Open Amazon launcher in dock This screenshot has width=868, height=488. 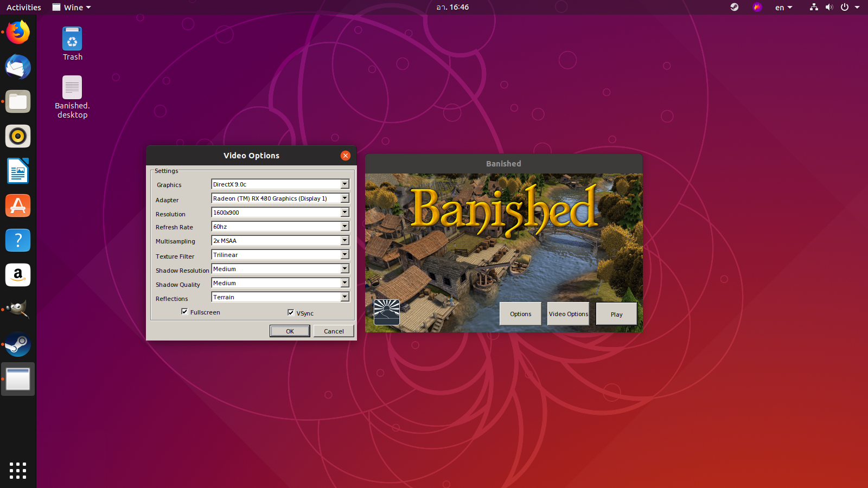coord(18,275)
